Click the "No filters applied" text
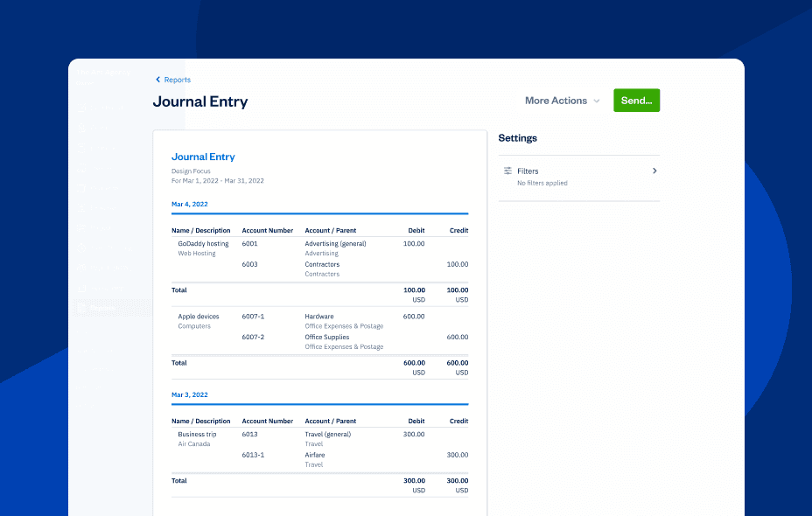 click(542, 184)
